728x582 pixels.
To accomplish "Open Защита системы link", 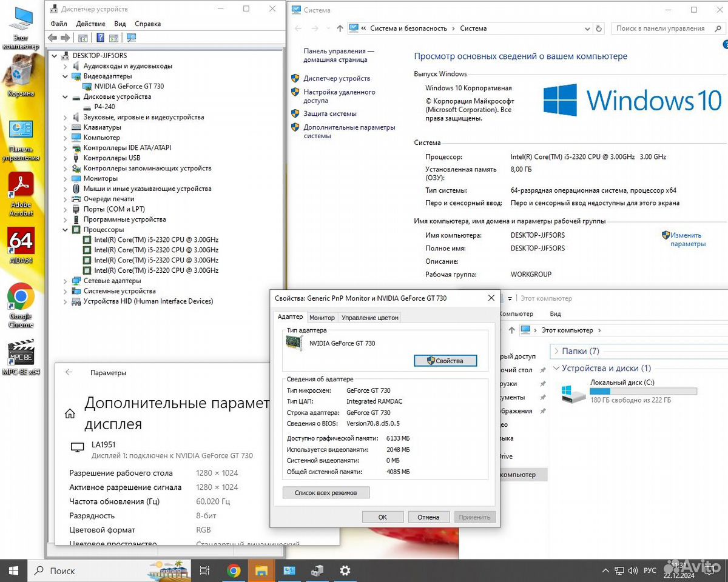I will [330, 113].
